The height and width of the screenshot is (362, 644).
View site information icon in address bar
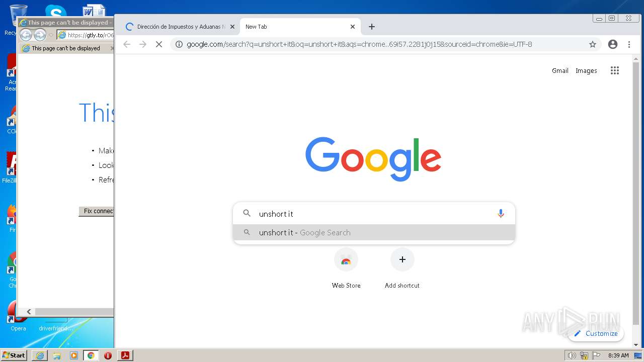point(179,44)
